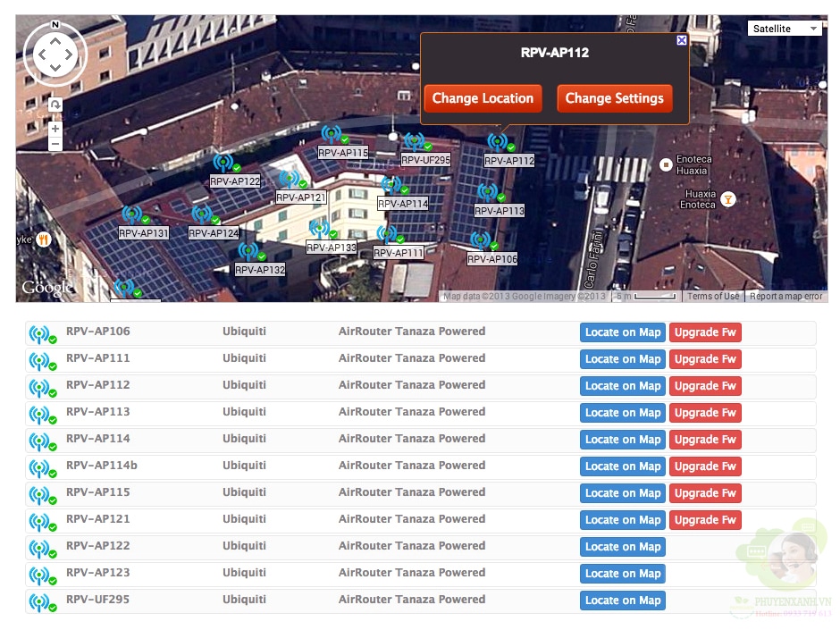Close the RPV-AP112 info popup

point(682,40)
